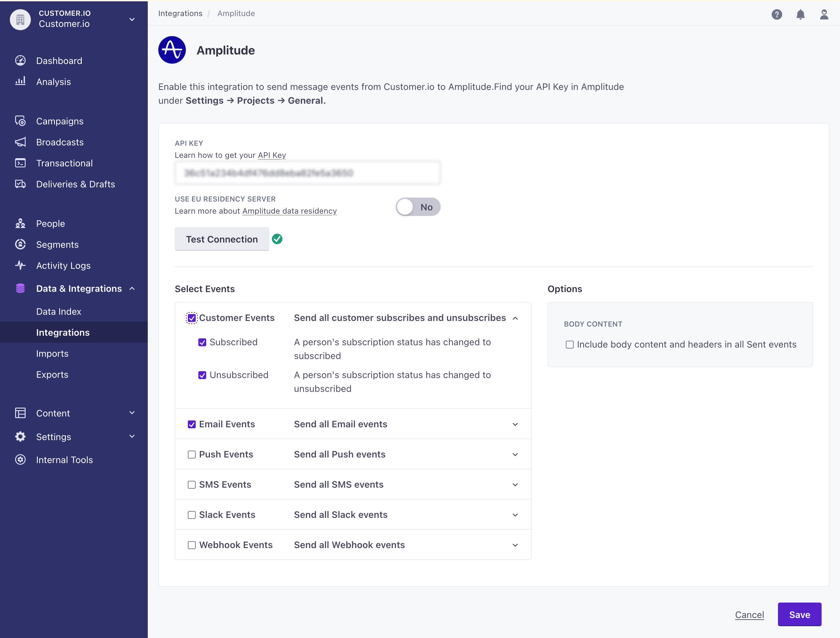Check the Slack Events checkbox
This screenshot has width=840, height=638.
click(191, 515)
